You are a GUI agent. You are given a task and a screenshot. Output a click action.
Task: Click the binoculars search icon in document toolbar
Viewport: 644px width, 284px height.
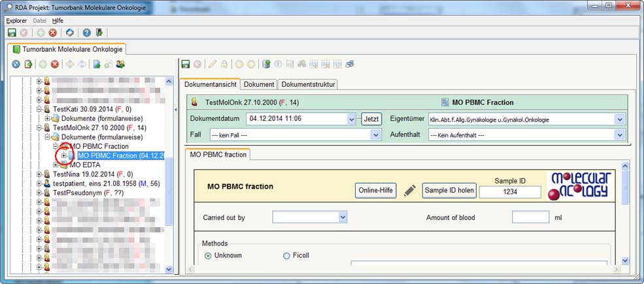(301, 64)
